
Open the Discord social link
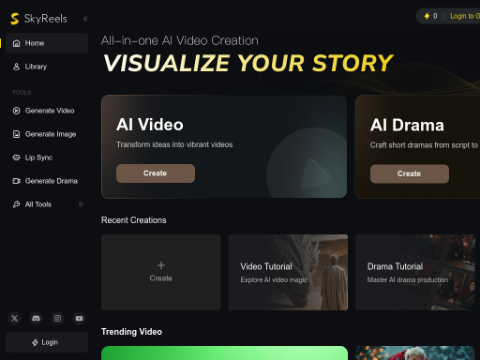36,318
